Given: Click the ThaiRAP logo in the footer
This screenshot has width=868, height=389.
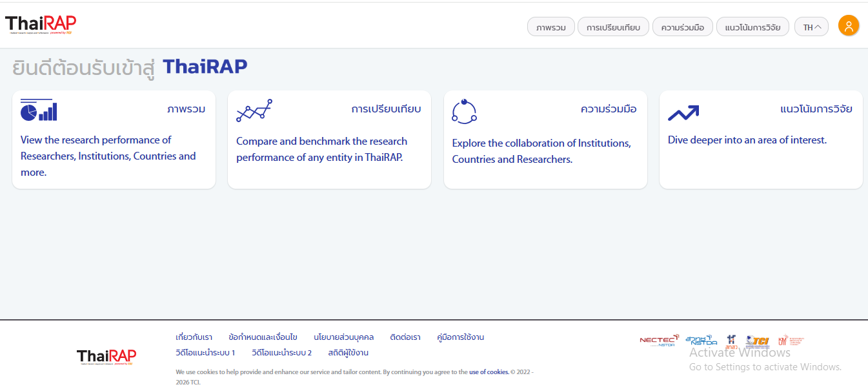Looking at the screenshot, I should pos(106,357).
